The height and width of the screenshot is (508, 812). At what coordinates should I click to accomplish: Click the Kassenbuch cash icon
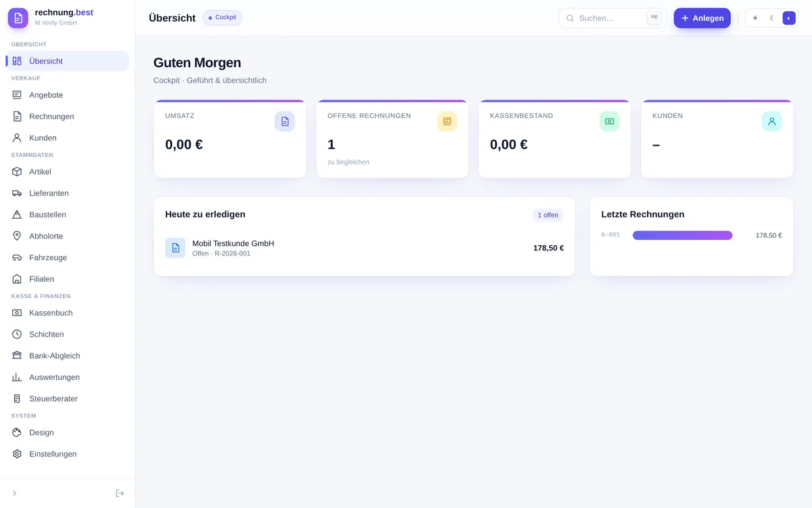click(x=17, y=313)
